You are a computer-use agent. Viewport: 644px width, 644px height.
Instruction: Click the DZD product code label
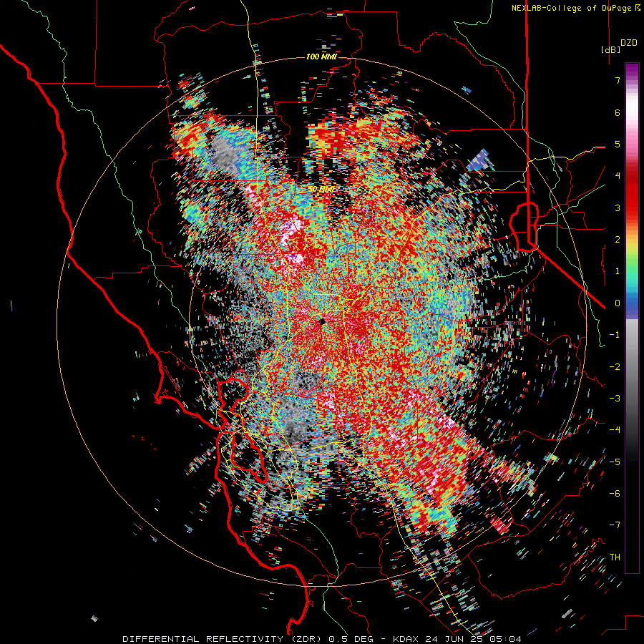click(628, 43)
